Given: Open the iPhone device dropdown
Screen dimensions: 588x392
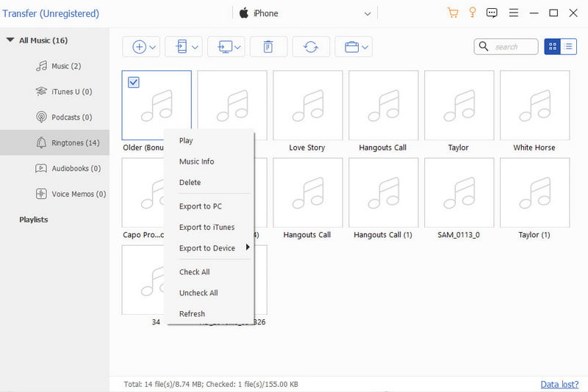Looking at the screenshot, I should click(x=367, y=14).
